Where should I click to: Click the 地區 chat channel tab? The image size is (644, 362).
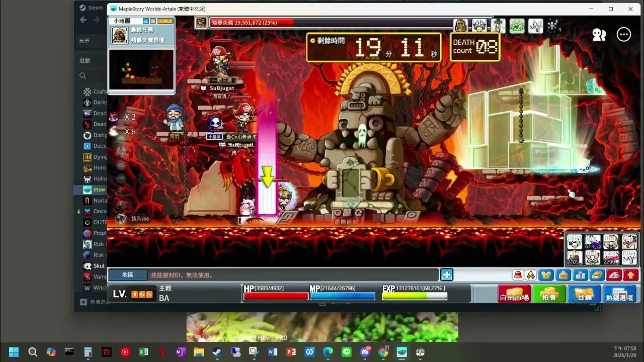click(128, 275)
